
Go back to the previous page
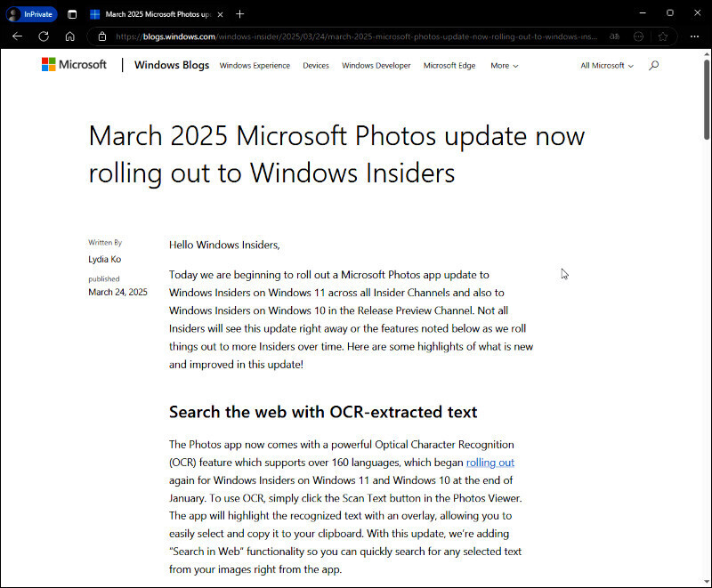[17, 36]
